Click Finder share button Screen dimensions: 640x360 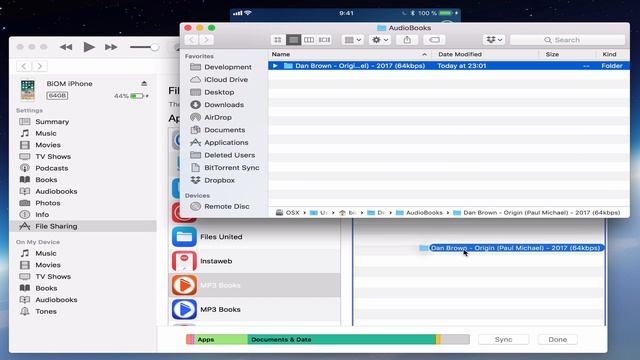coord(407,40)
